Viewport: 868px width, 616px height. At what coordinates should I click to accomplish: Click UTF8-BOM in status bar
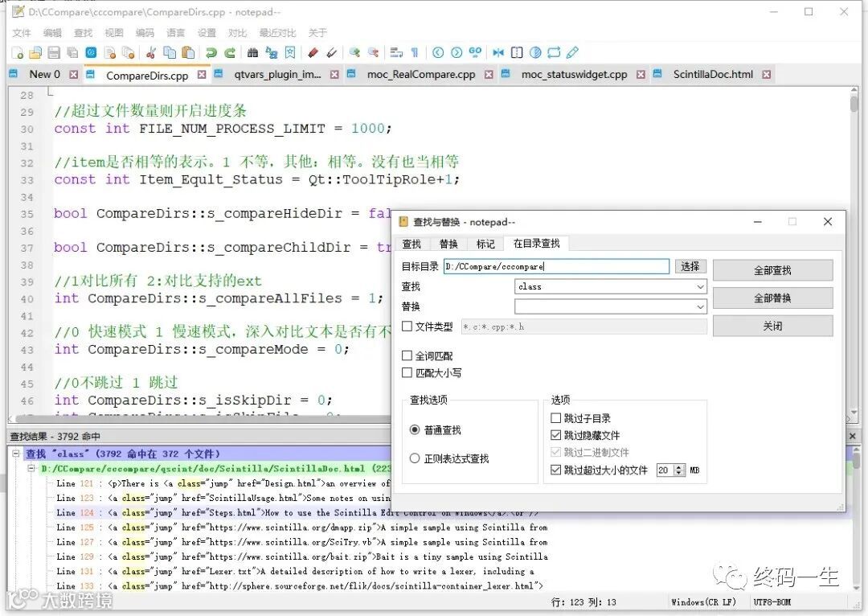(x=772, y=602)
